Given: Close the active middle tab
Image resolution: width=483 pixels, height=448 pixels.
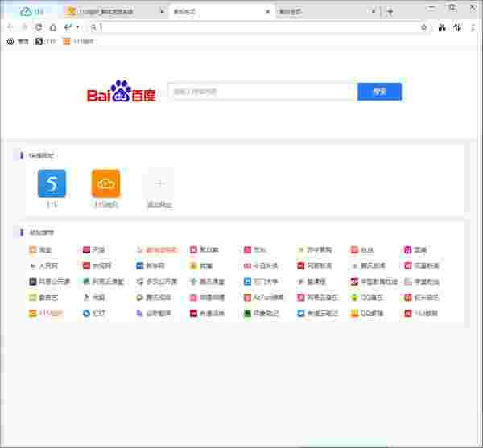Looking at the screenshot, I should coord(268,12).
